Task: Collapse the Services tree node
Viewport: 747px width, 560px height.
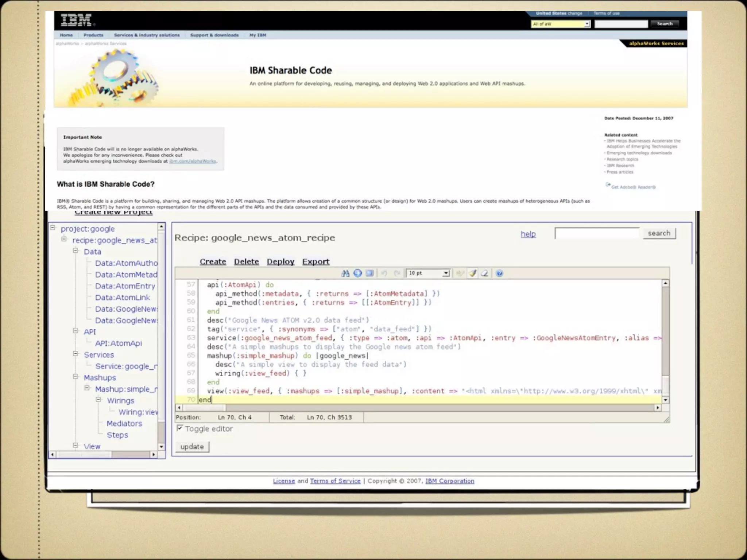Action: click(x=76, y=354)
